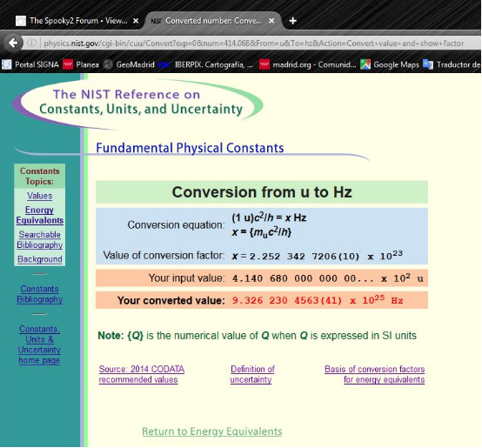Click the Note about SI units

tap(257, 336)
